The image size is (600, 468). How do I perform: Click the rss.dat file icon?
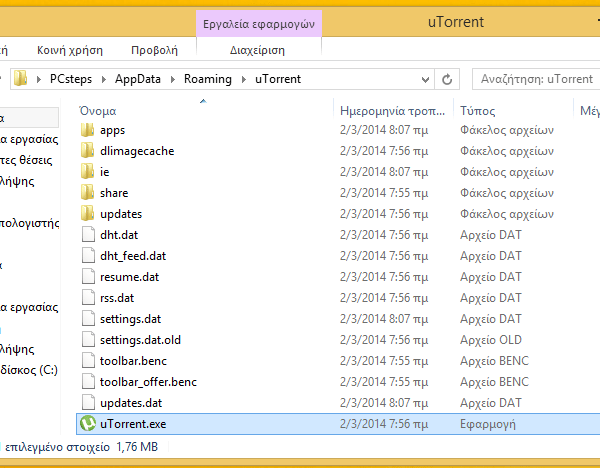pos(88,298)
